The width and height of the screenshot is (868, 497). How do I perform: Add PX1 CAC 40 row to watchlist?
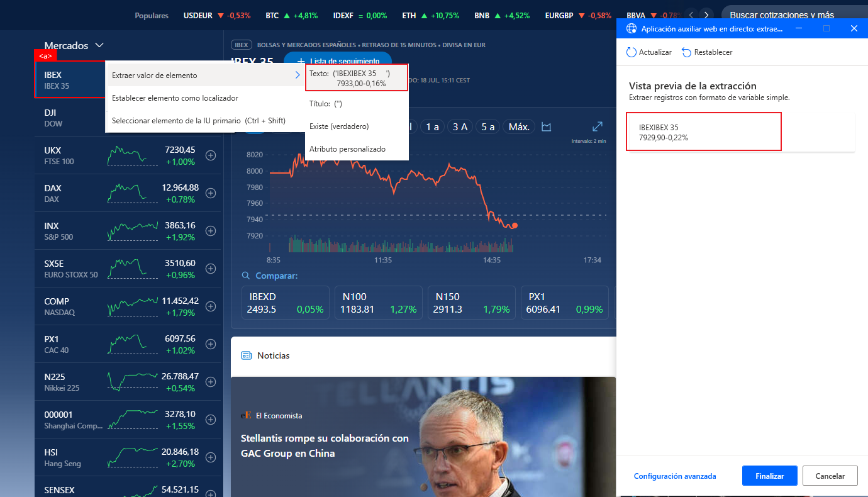(211, 344)
